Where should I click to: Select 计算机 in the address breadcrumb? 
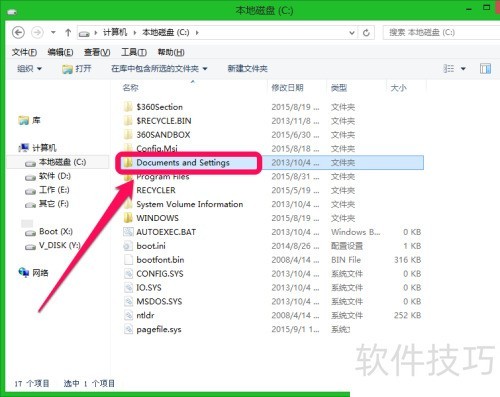click(x=115, y=32)
